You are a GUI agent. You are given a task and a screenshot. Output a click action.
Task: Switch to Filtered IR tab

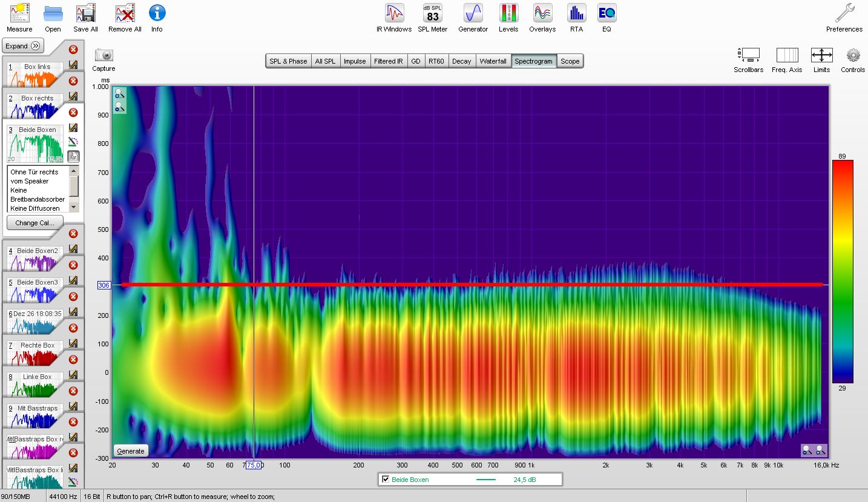pyautogui.click(x=388, y=61)
